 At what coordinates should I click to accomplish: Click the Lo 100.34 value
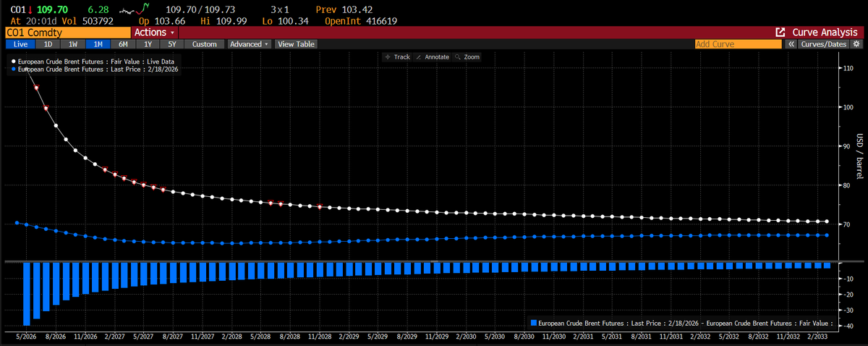coord(286,22)
